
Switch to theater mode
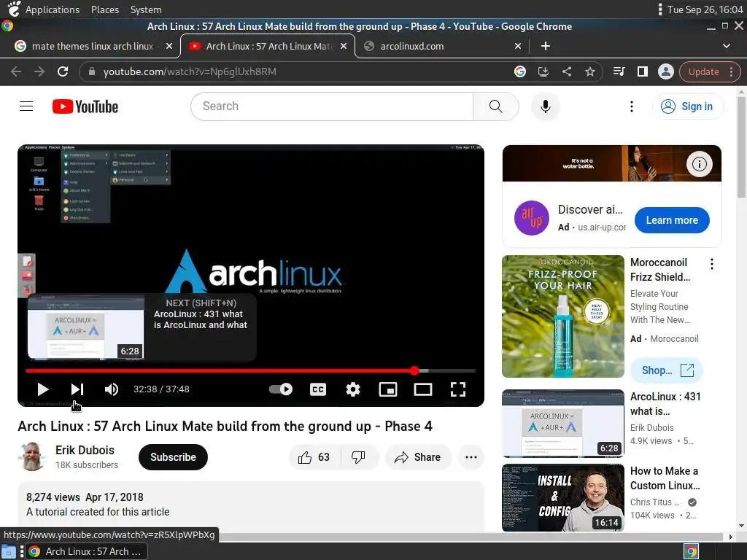tap(423, 389)
